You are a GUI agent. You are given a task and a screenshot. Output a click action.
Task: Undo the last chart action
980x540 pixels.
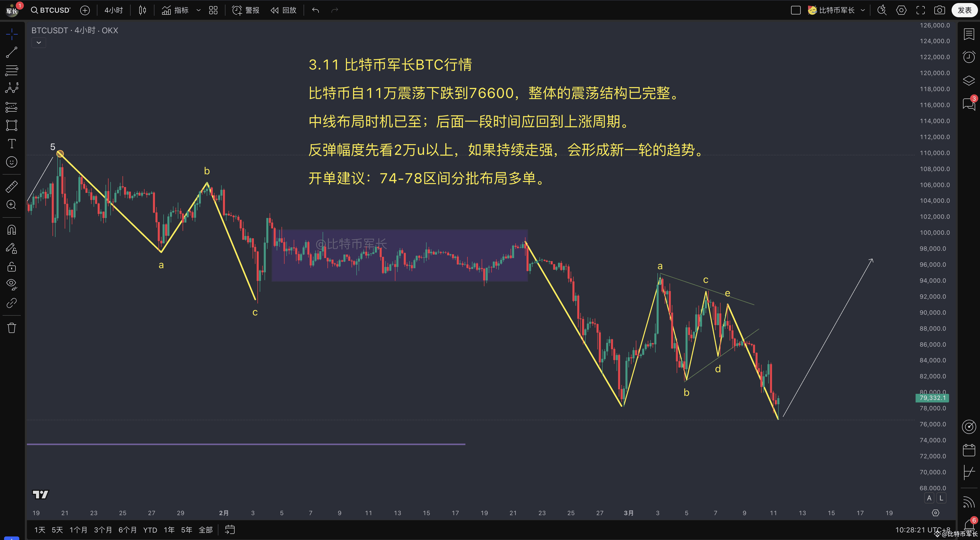click(x=316, y=10)
